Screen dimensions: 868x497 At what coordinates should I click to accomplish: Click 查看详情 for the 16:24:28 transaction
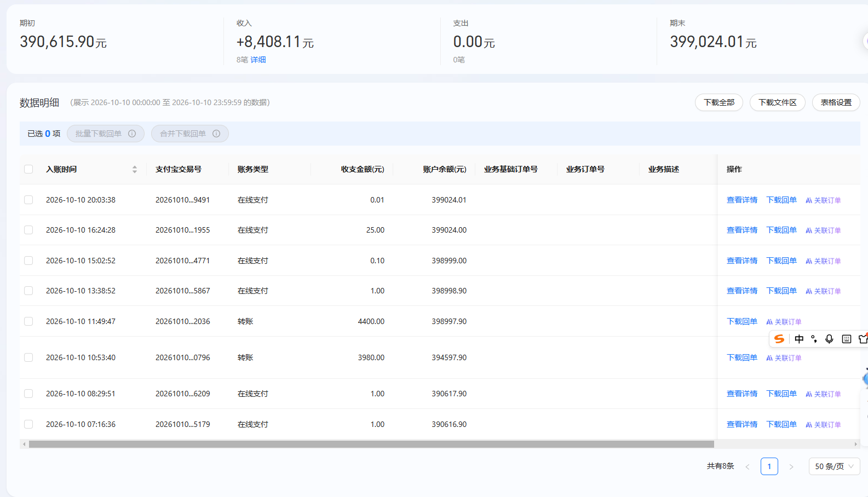coord(742,230)
